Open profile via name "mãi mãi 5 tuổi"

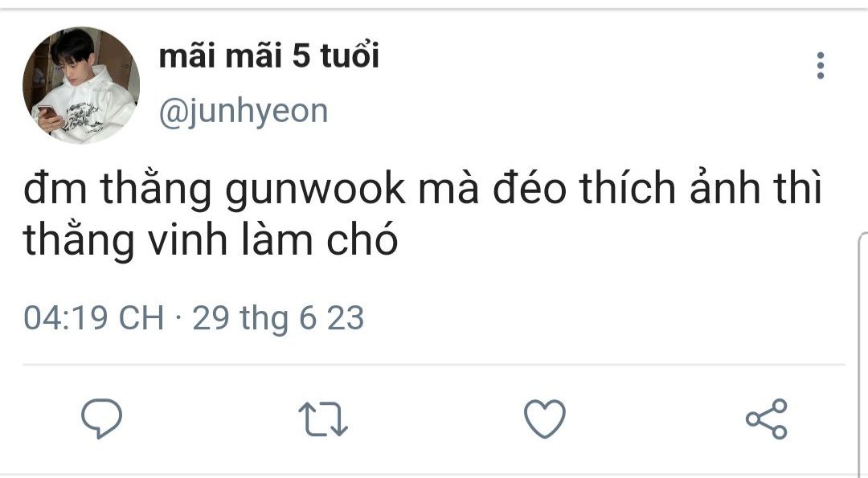click(x=269, y=56)
